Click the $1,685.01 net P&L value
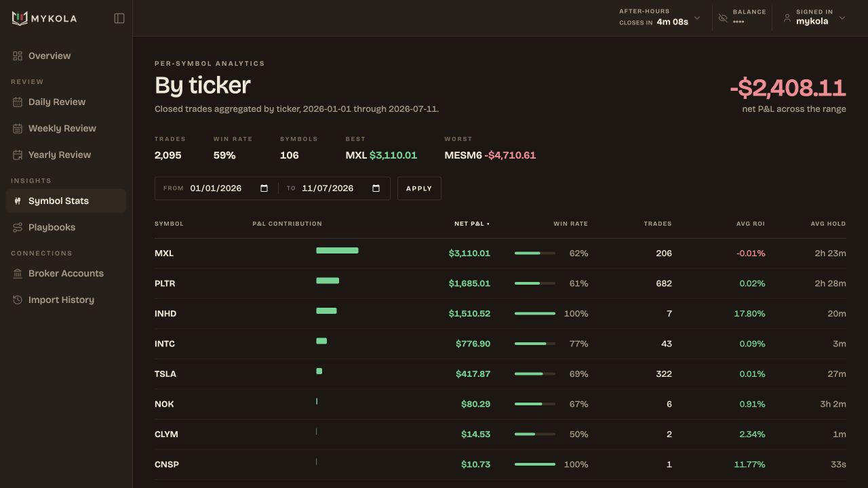 (x=469, y=283)
